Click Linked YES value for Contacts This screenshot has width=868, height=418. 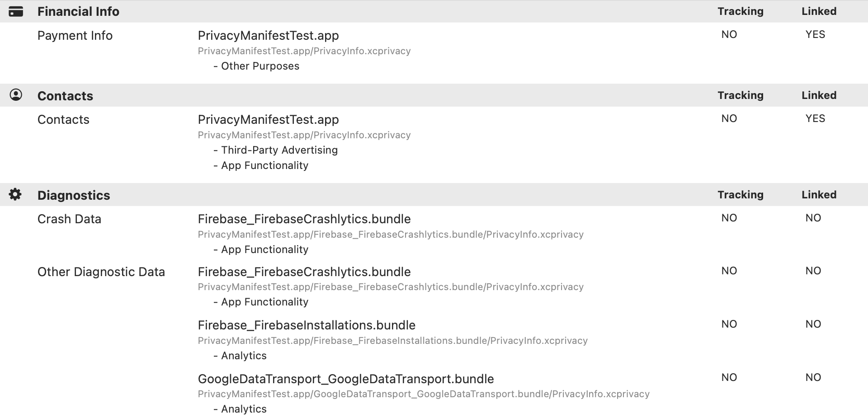pyautogui.click(x=815, y=118)
